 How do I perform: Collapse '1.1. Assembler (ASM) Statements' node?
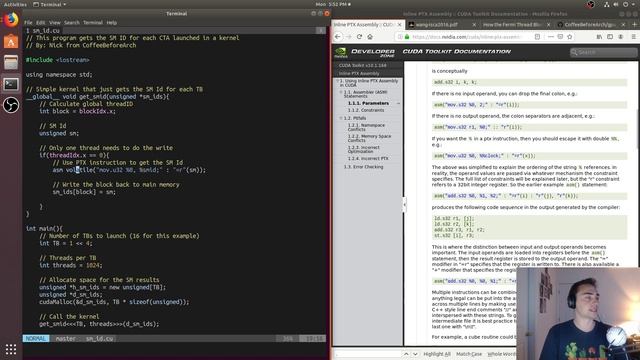pyautogui.click(x=341, y=92)
